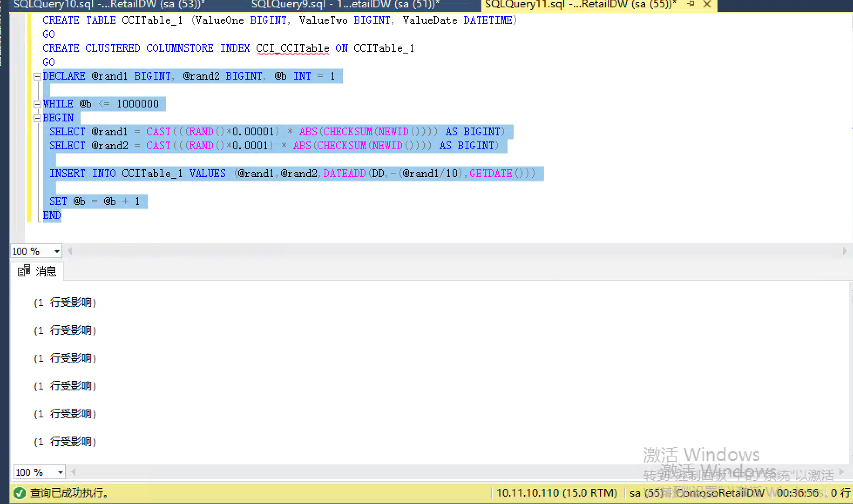Place cursor on CCI_CCITable index name
The width and height of the screenshot is (853, 504).
click(x=292, y=48)
